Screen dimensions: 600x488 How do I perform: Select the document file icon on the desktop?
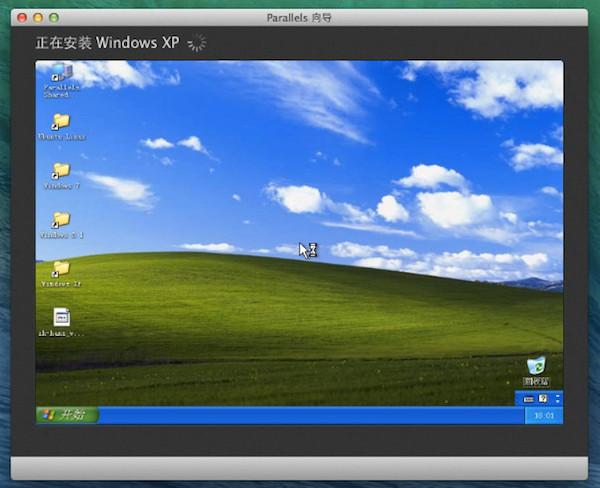point(62,322)
